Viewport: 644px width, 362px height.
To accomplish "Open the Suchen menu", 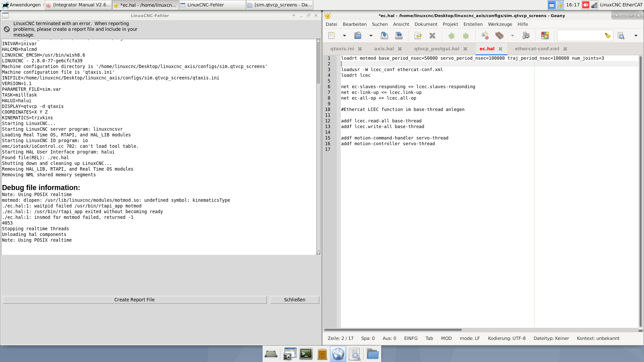I will click(x=380, y=24).
